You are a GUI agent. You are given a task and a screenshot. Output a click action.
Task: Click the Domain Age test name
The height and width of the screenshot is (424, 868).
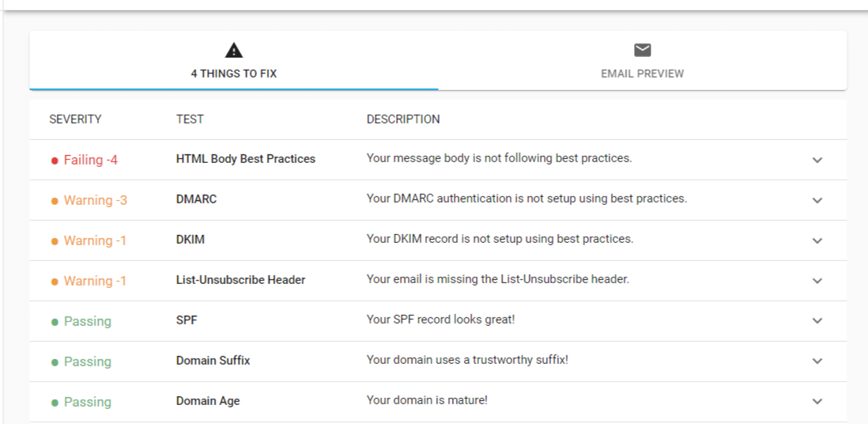[208, 401]
